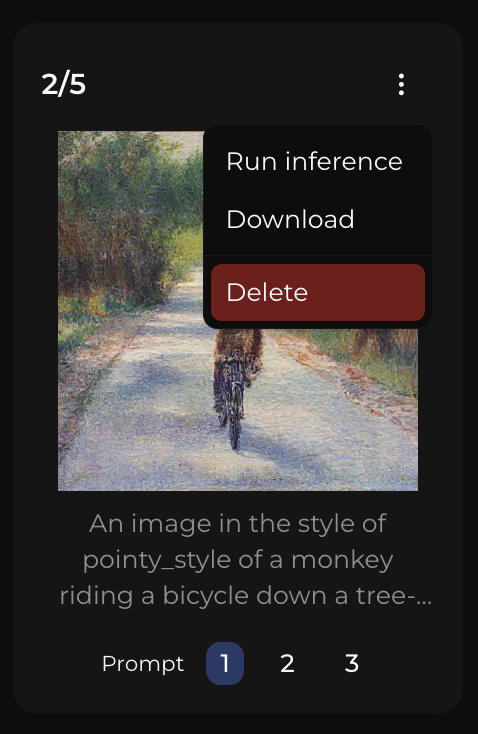Screen dimensions: 478x734
Task: Click the 2/5 image counter
Action: pyautogui.click(x=64, y=85)
